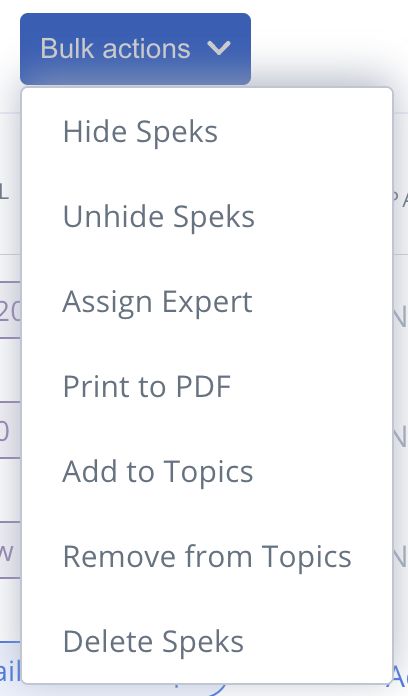Click the partially hidden purple field showing 20
Viewport: 408px width, 696px height.
tap(10, 310)
